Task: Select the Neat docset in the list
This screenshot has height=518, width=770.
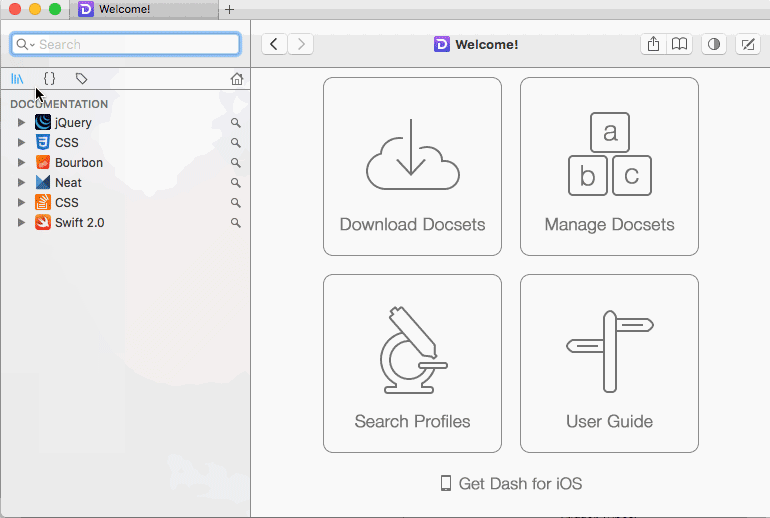Action: 68,183
